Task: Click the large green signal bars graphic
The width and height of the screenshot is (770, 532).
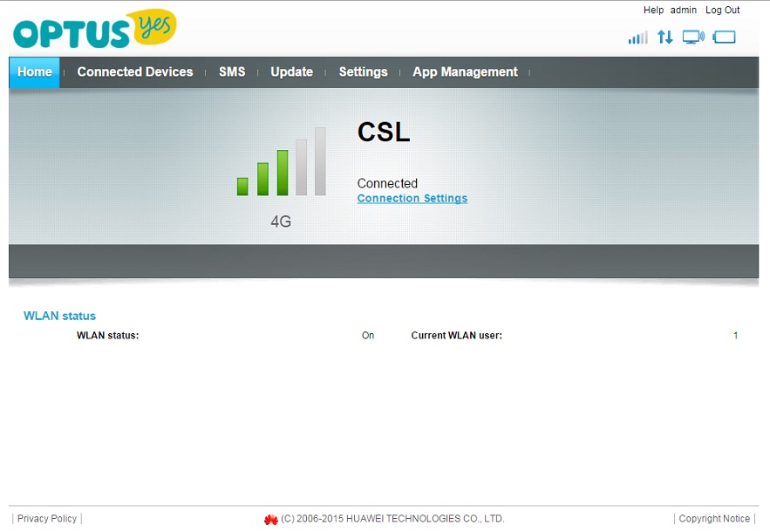Action: 282,161
